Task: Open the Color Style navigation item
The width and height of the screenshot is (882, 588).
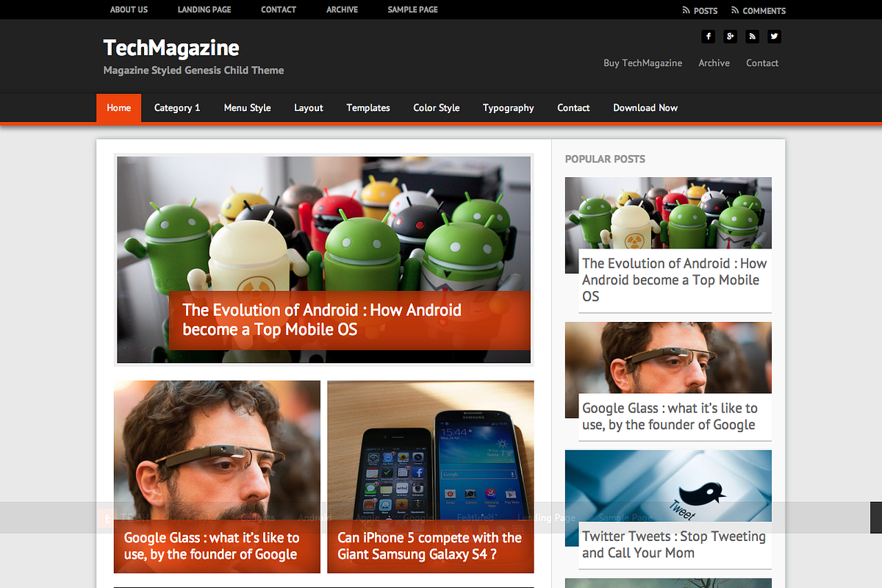Action: (437, 108)
